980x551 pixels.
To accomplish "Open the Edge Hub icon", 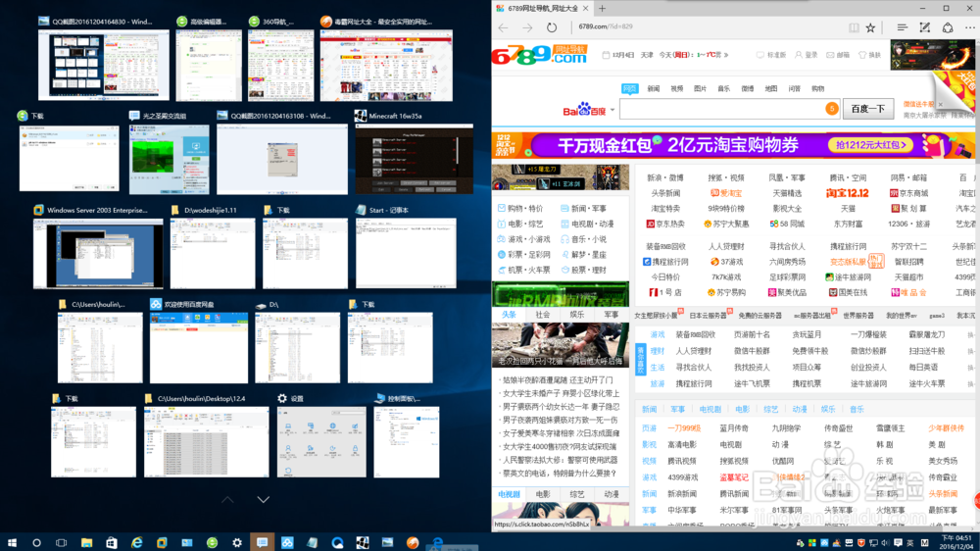I will click(x=902, y=27).
